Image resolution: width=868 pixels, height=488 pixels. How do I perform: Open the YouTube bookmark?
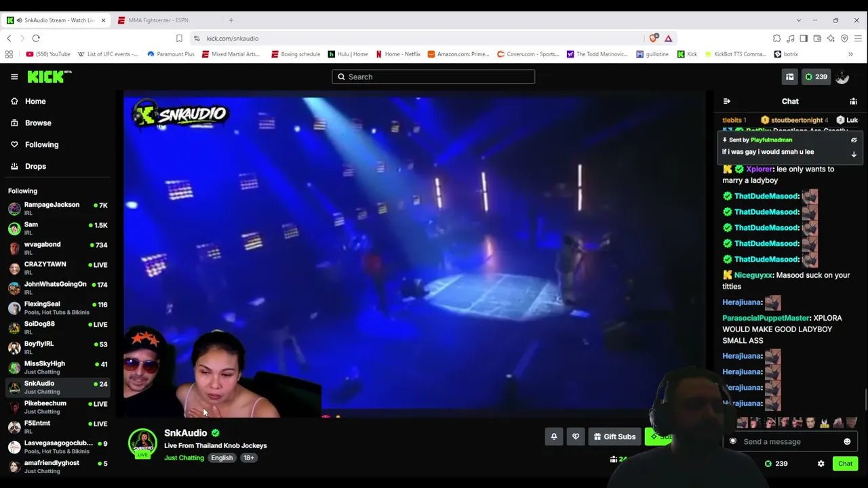pos(48,54)
